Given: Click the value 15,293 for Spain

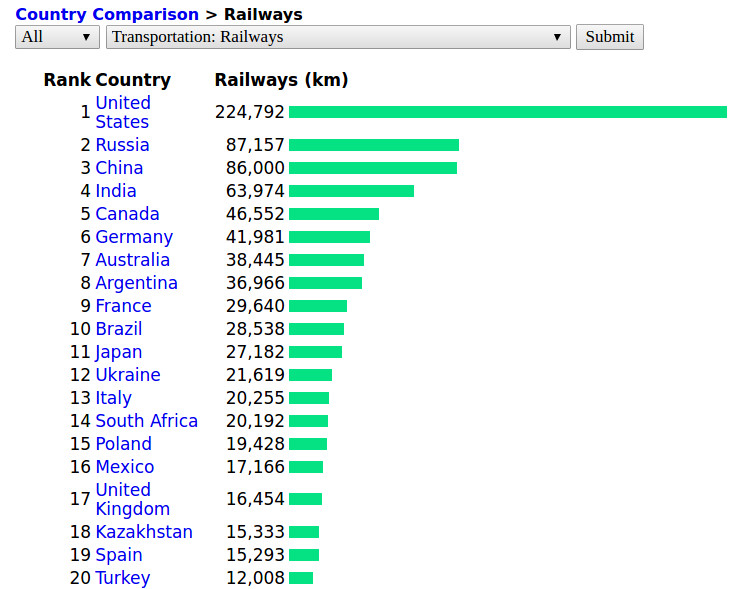Looking at the screenshot, I should click(x=255, y=554).
